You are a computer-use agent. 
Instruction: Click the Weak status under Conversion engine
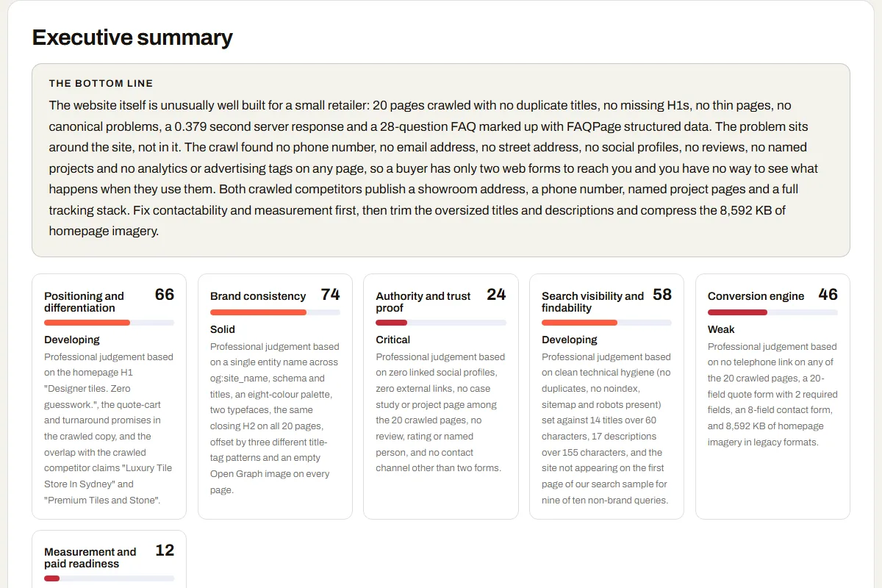pyautogui.click(x=721, y=329)
